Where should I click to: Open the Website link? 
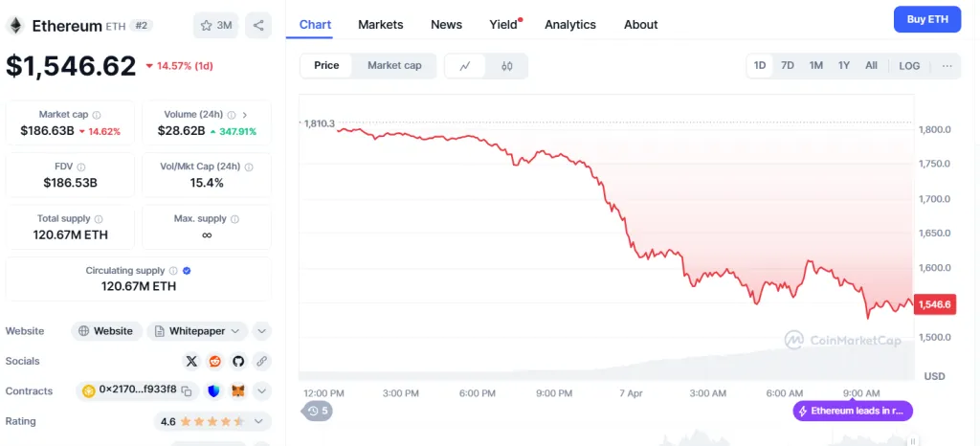(x=106, y=331)
